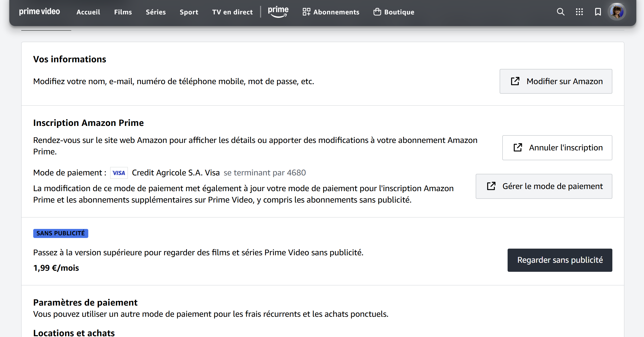Click the Prime smile logo
644x337 pixels.
(x=278, y=12)
